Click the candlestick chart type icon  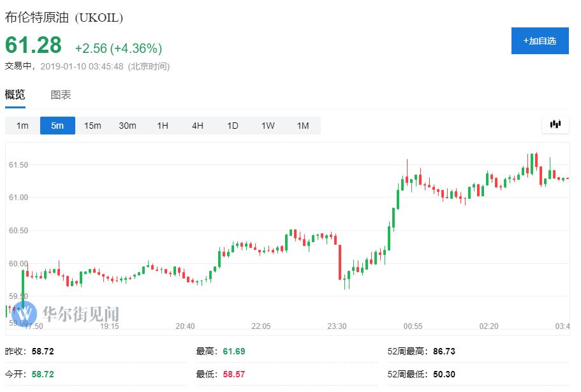click(555, 125)
